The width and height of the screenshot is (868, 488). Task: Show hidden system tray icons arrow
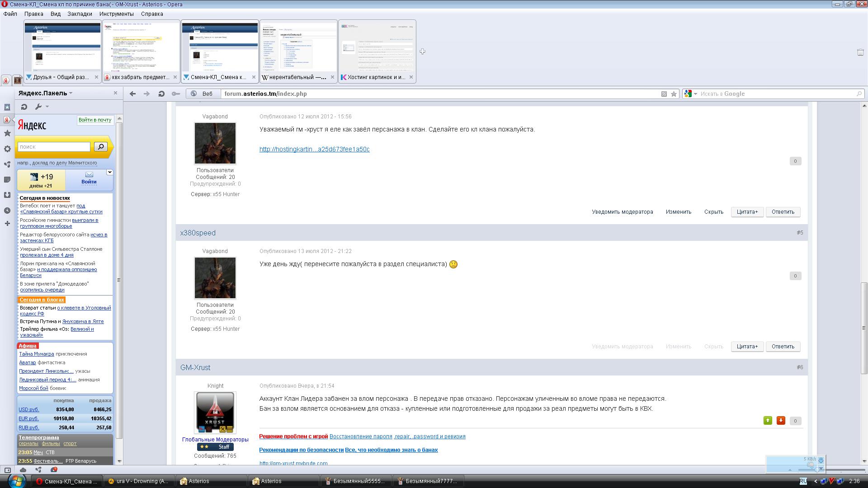click(815, 482)
